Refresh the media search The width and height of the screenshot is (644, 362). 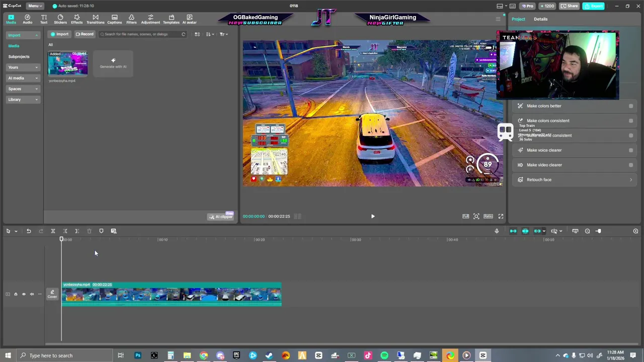point(183,34)
